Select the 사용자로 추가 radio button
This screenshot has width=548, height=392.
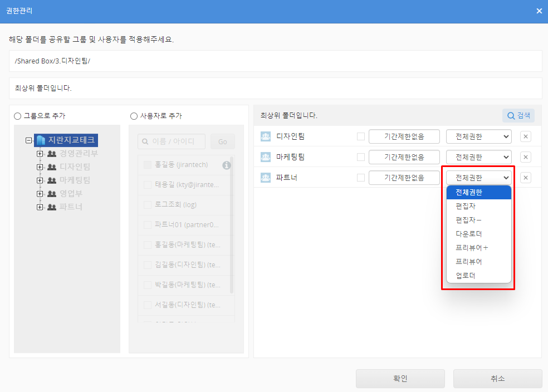tap(134, 116)
